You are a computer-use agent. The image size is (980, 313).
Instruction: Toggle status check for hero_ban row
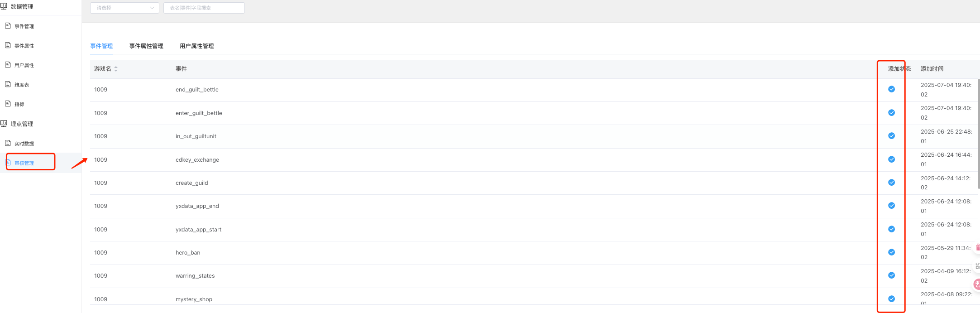pyautogui.click(x=891, y=252)
